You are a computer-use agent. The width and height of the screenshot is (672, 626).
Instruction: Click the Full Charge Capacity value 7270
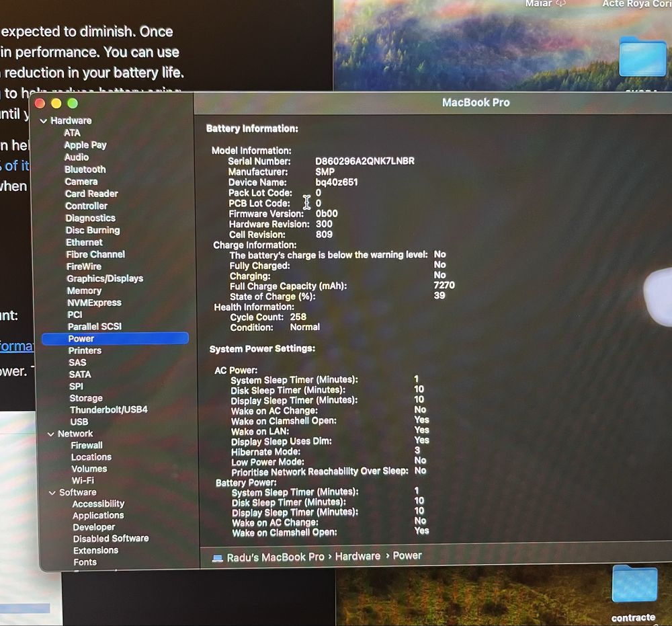(x=444, y=286)
